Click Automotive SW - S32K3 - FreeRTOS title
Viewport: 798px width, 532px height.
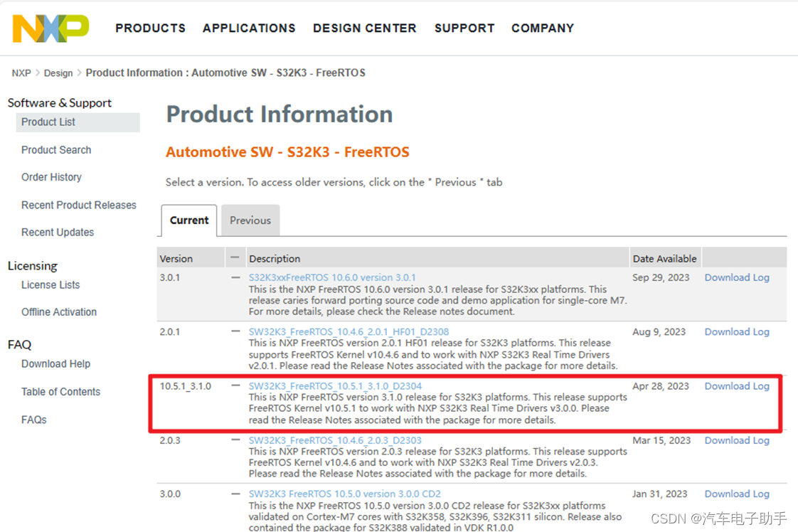(287, 152)
